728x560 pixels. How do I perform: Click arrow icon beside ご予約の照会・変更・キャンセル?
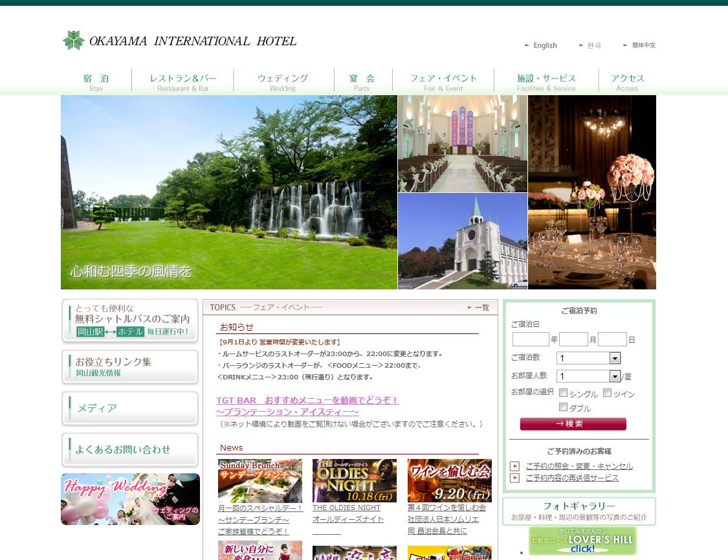[x=514, y=466]
